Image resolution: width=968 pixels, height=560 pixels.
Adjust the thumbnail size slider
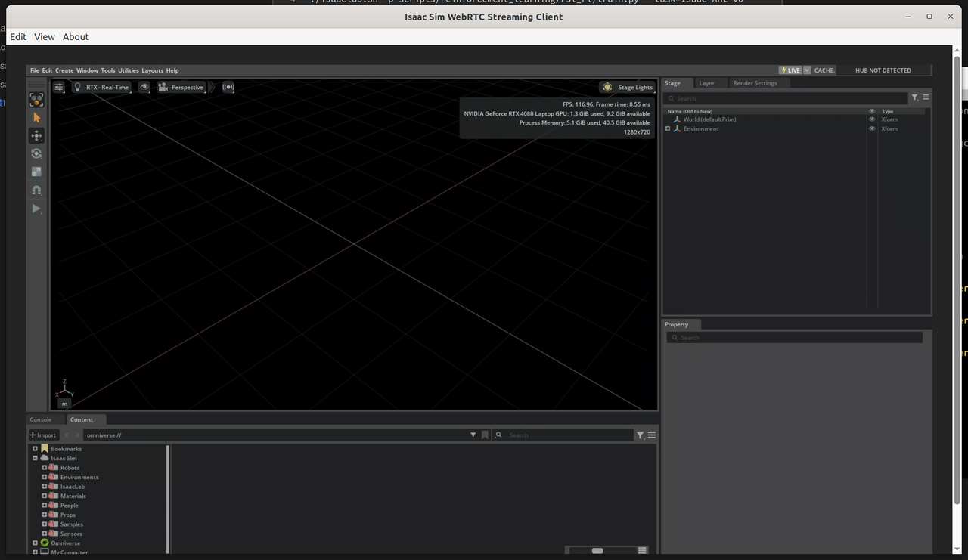pyautogui.click(x=597, y=551)
